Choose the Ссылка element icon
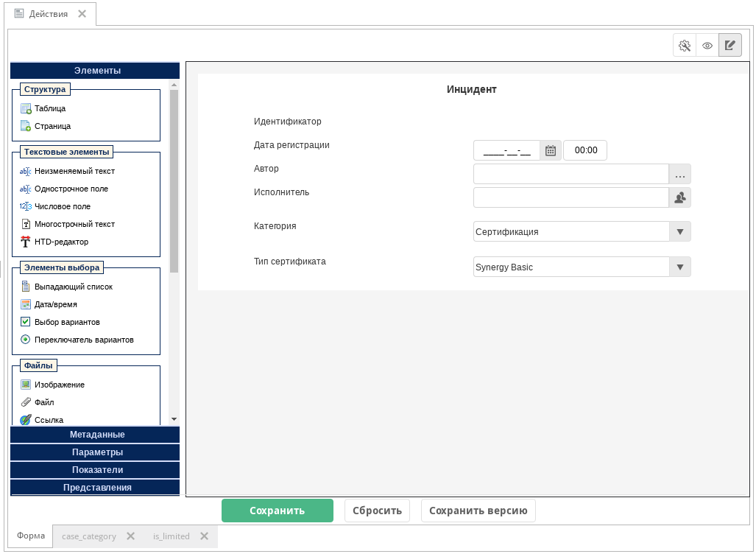756x554 pixels. [26, 420]
